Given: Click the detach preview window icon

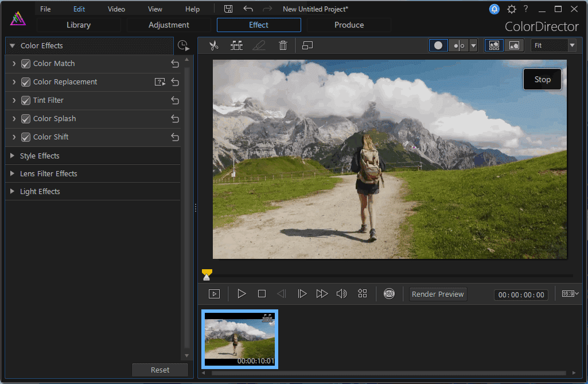Looking at the screenshot, I should pos(307,46).
